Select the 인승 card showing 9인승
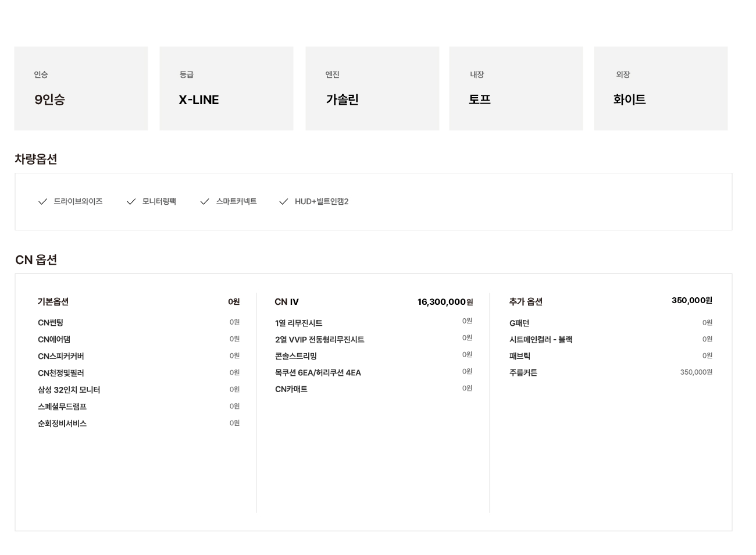The height and width of the screenshot is (555, 756). point(81,88)
